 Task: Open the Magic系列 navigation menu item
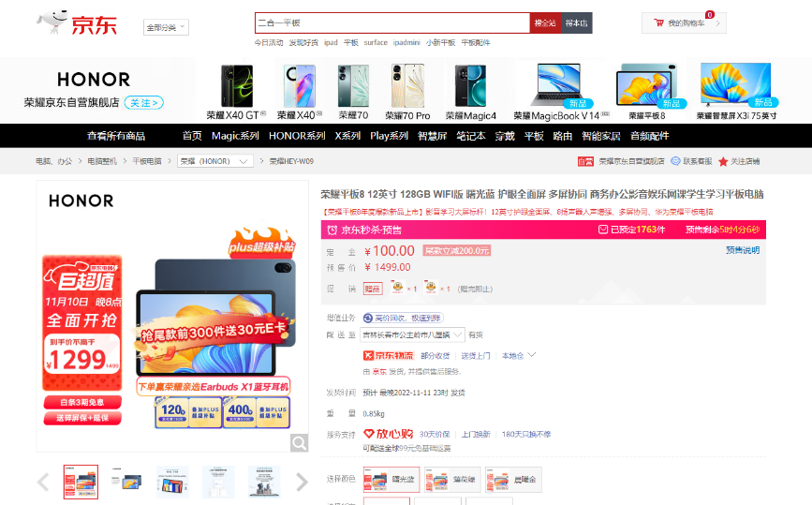235,136
